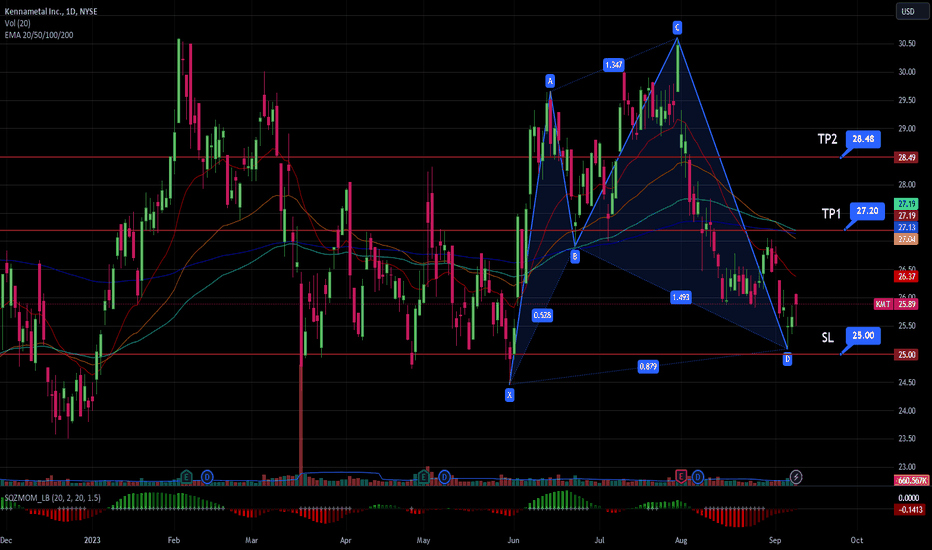
Task: Click the green 27.19 price axis tag
Action: click(906, 204)
